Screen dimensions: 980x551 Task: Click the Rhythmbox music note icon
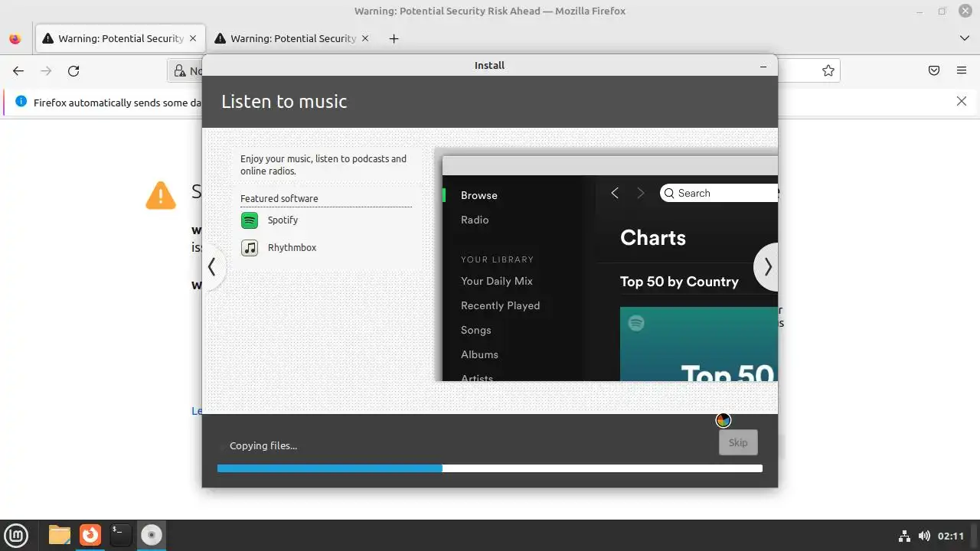pos(250,248)
